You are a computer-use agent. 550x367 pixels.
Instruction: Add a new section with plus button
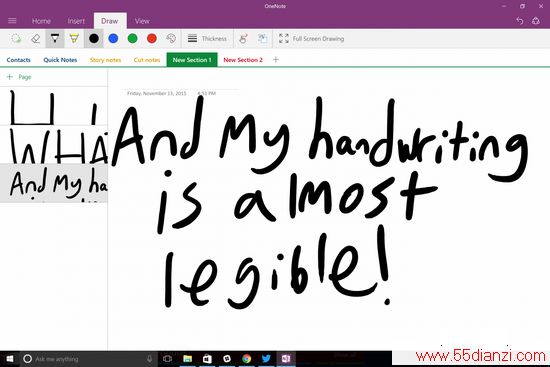[276, 60]
